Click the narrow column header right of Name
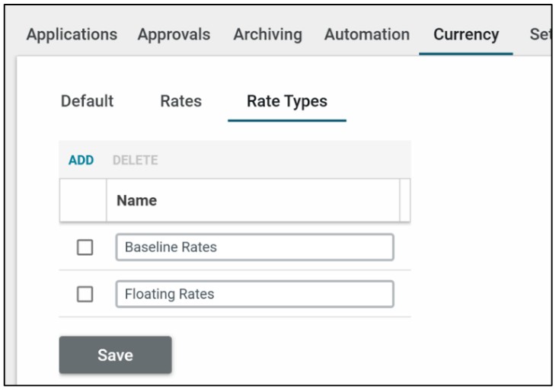This screenshot has width=559, height=392. click(405, 201)
